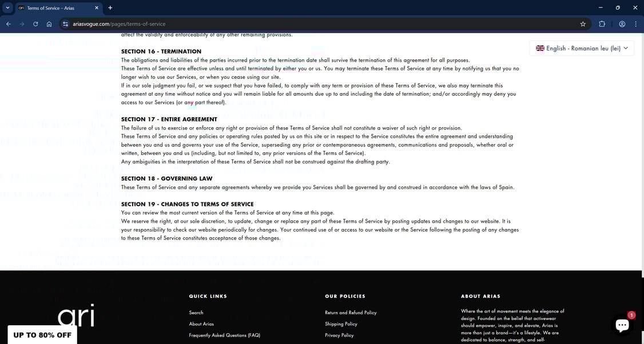Minimize the browser window

click(x=601, y=8)
